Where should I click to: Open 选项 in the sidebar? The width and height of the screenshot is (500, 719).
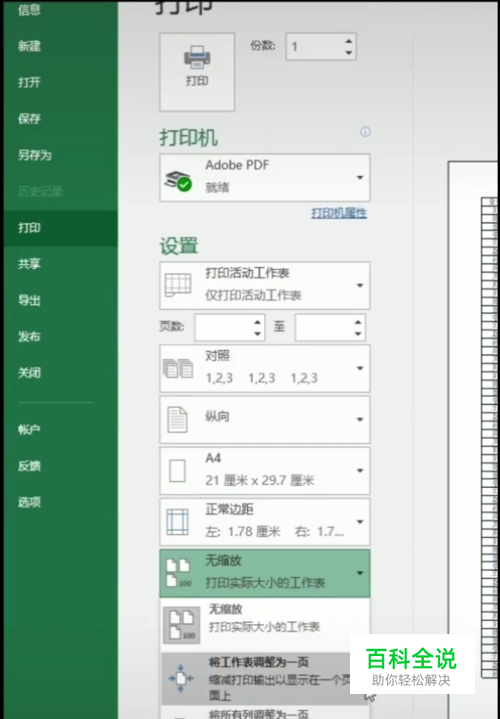(x=29, y=502)
